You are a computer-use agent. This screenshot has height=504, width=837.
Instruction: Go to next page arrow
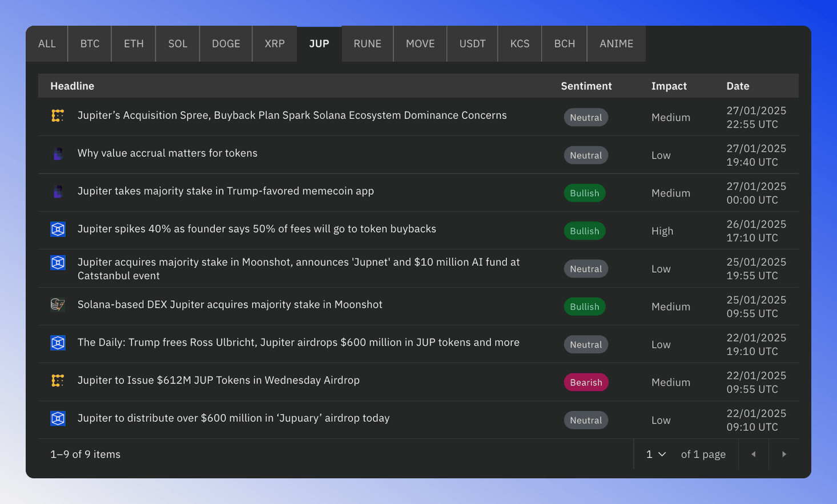pyautogui.click(x=784, y=454)
